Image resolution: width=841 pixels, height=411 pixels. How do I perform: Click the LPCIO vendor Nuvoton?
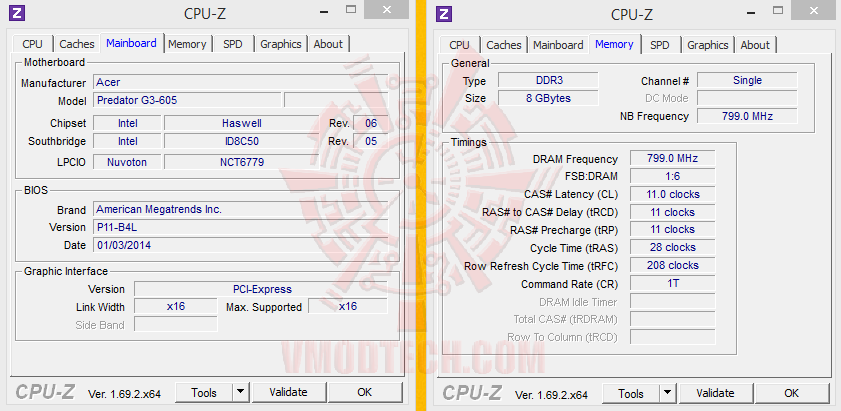(127, 162)
